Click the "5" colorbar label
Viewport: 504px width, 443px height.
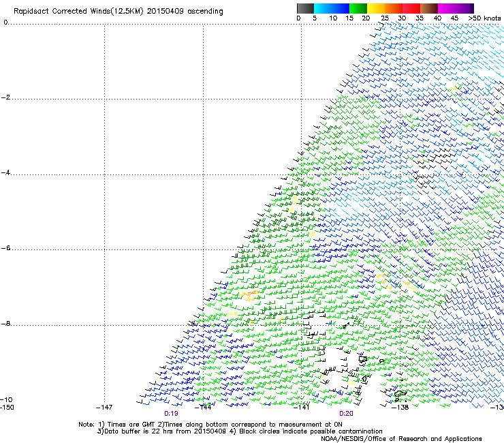click(x=315, y=18)
